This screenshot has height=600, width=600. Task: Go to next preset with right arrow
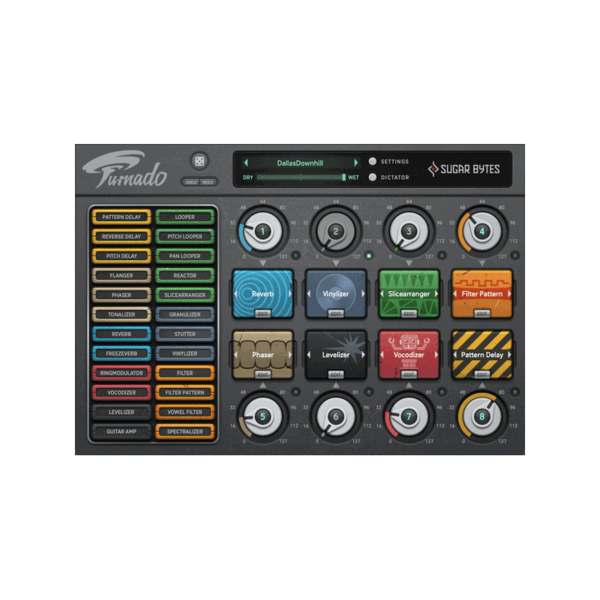356,163
